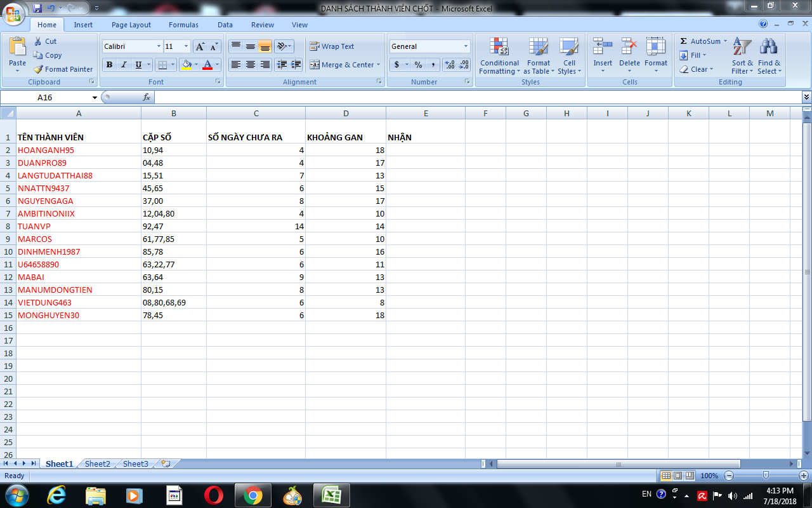Click the Merge & Center icon
The width and height of the screenshot is (812, 508).
(x=315, y=65)
